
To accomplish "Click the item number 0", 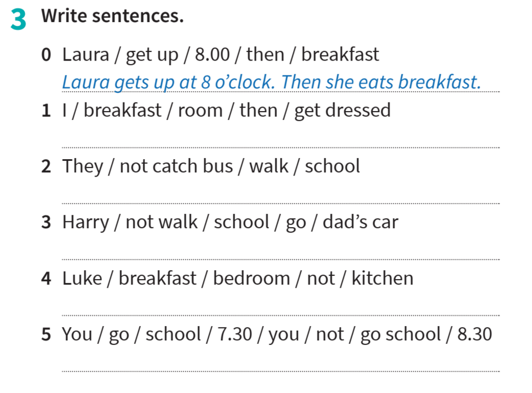I will coord(46,54).
